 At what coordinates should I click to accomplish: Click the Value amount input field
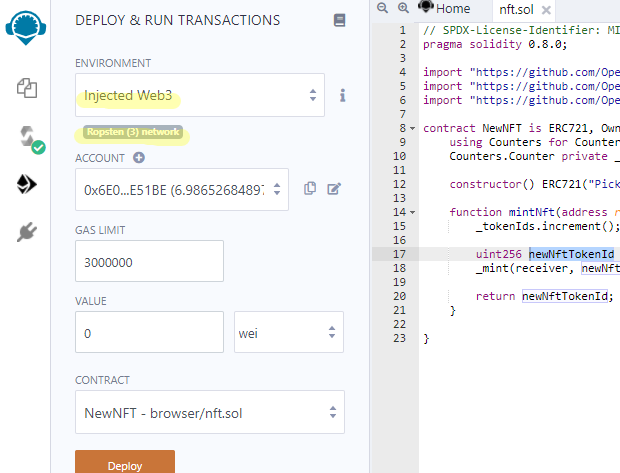(x=149, y=332)
